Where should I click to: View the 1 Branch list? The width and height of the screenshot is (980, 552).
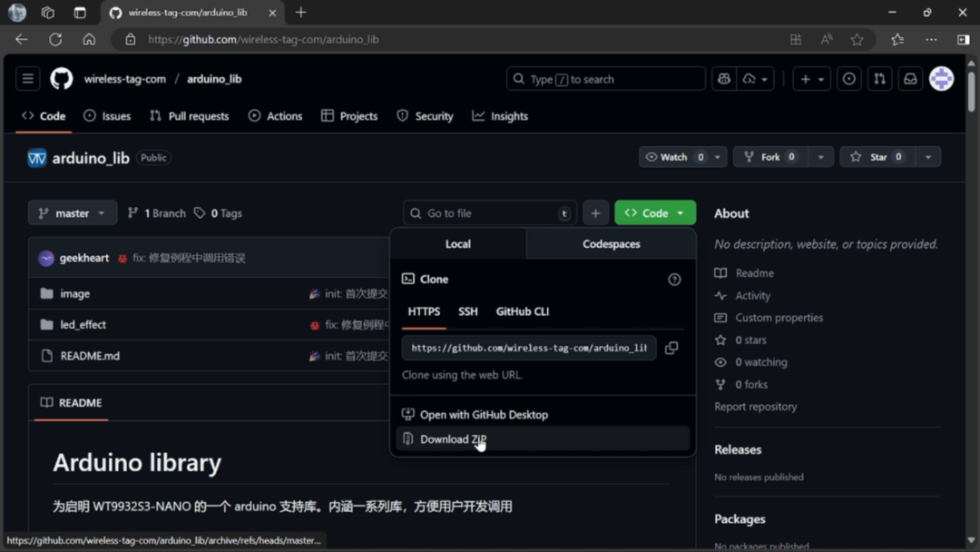point(157,213)
